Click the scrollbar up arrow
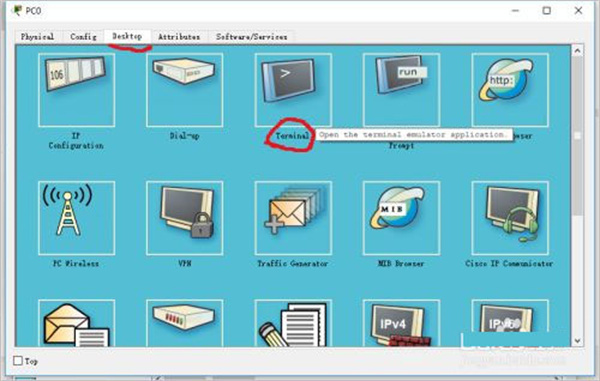 tap(578, 50)
